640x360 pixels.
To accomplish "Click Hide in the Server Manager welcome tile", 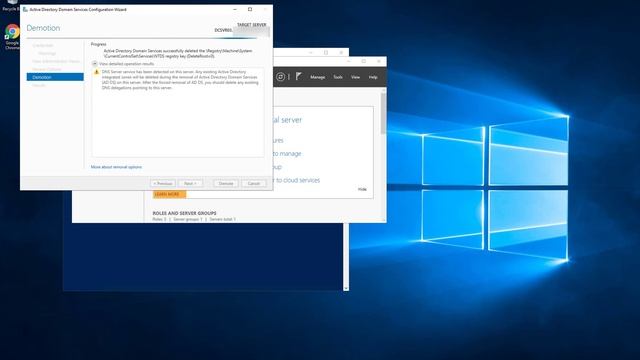I will pos(362,189).
